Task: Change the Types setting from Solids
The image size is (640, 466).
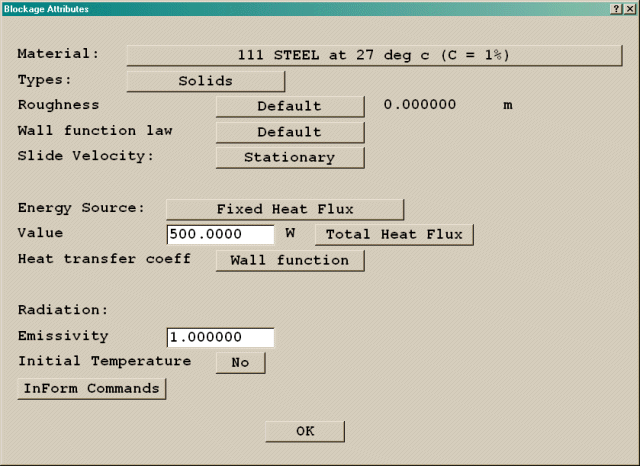Action: click(x=205, y=80)
